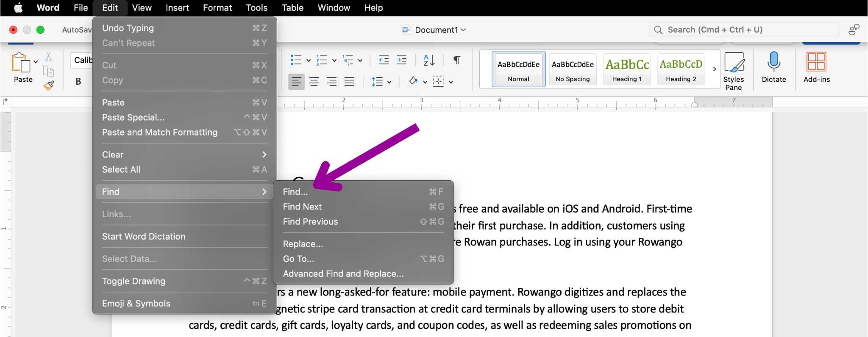Click the Format Painter brush icon
Viewport: 868px width, 337px height.
click(49, 86)
